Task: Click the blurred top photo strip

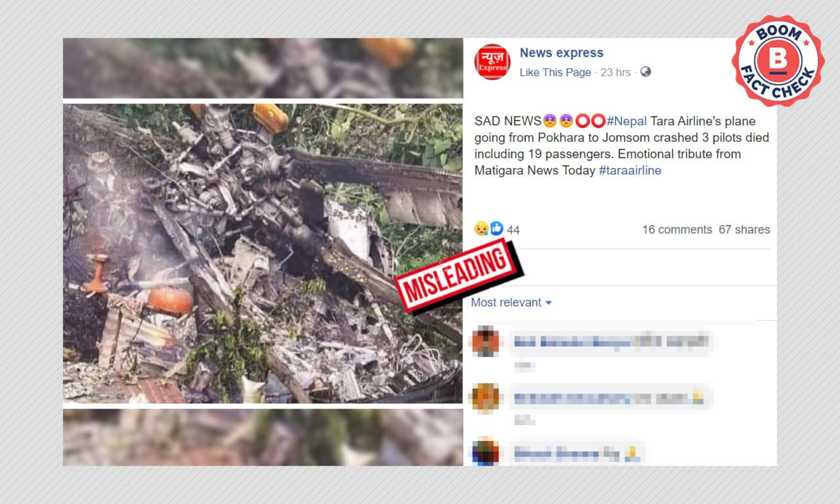Action: (263, 68)
